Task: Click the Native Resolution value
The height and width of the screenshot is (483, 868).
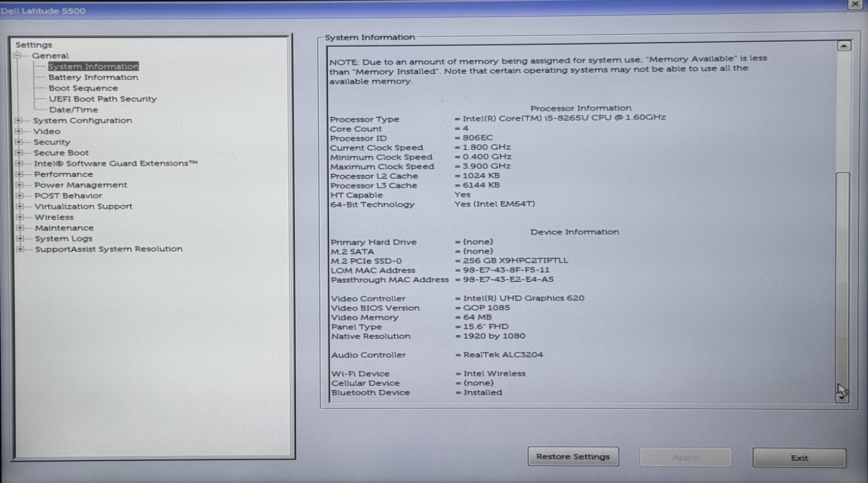Action: coord(494,336)
